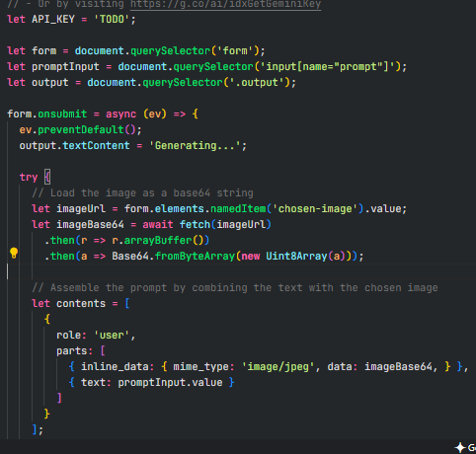Click the 'Generating...' string literal
The width and height of the screenshot is (476, 454).
pyautogui.click(x=195, y=145)
